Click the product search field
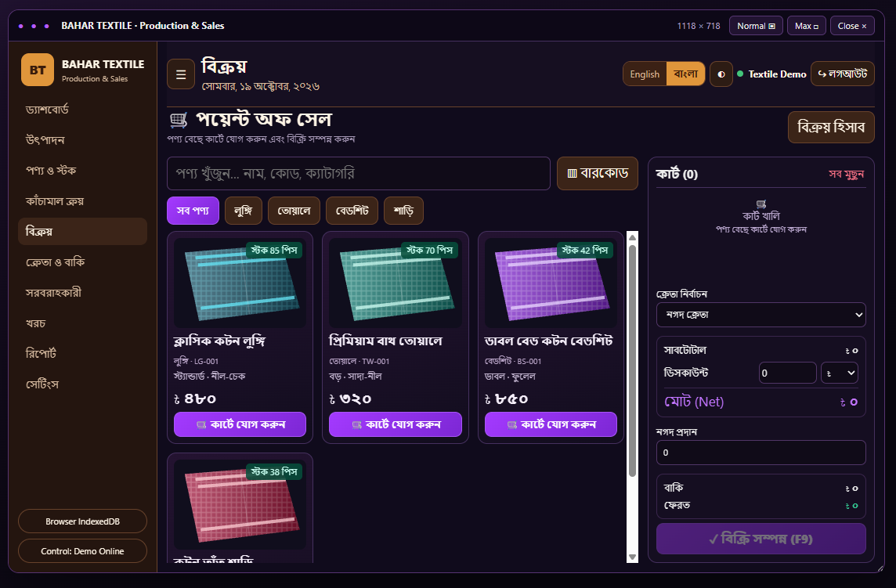 click(x=358, y=173)
